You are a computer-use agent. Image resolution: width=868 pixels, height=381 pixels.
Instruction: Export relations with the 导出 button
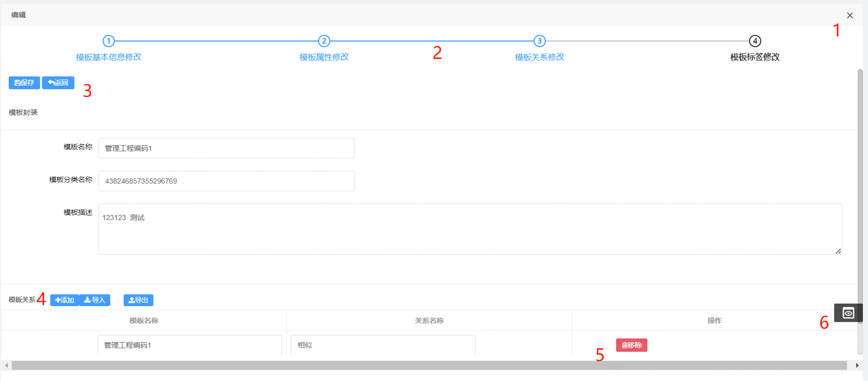139,300
